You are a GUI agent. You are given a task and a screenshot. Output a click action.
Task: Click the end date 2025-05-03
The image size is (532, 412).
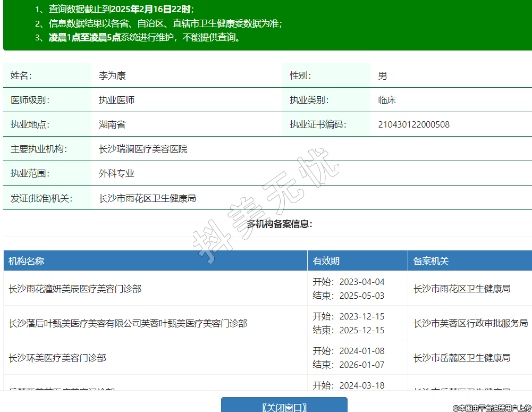[x=363, y=296]
